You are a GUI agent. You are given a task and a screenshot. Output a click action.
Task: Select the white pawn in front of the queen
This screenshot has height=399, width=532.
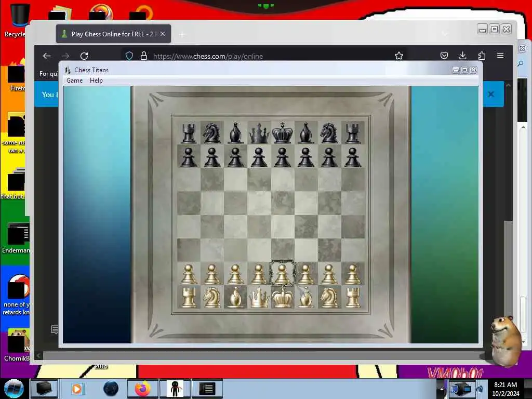pyautogui.click(x=259, y=274)
